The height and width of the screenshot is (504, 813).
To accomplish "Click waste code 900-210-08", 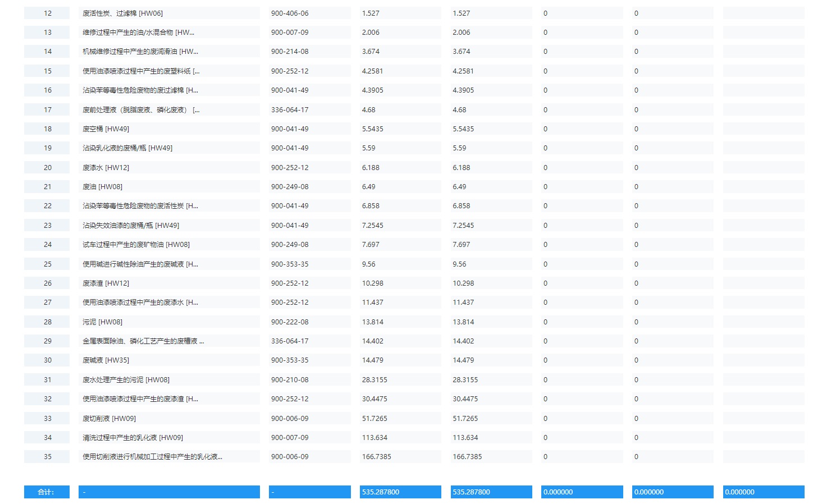I will point(290,380).
